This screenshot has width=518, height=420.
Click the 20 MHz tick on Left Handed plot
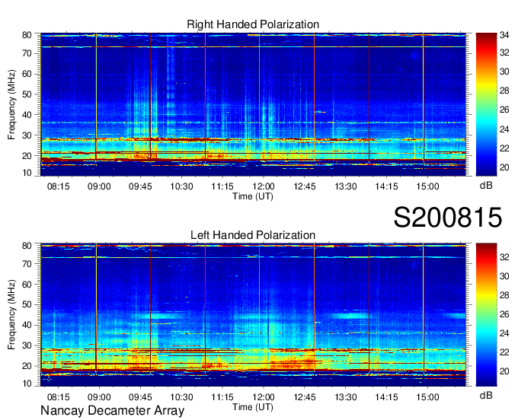tap(27, 366)
